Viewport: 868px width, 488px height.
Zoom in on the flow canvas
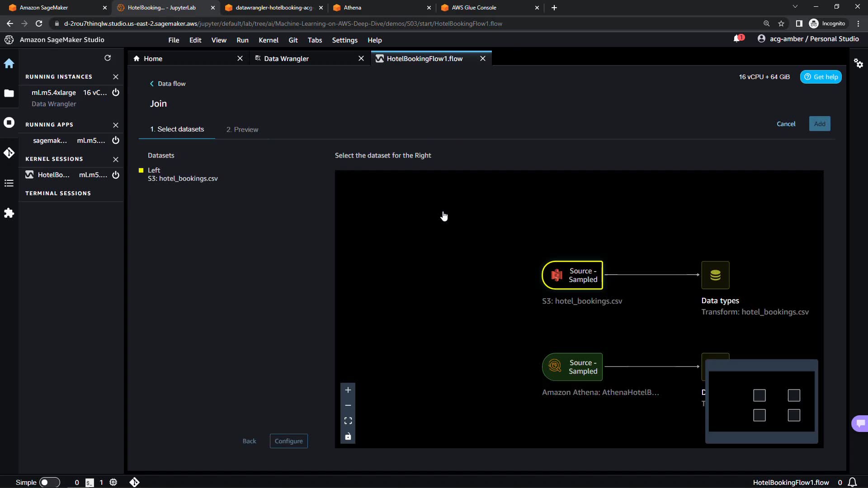click(x=348, y=390)
